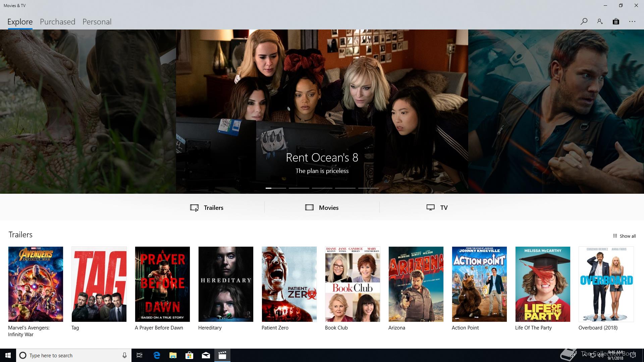Click the "Book Club" title text
644x362 pixels.
[336, 328]
